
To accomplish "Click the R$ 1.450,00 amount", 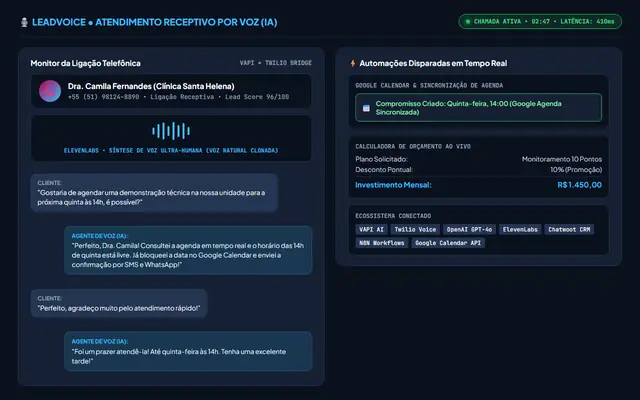I will [580, 185].
